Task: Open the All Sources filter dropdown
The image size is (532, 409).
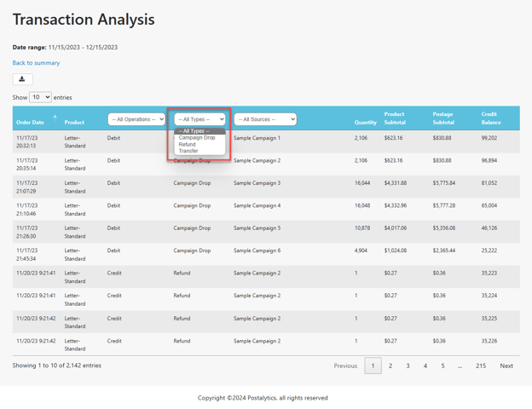Action: [x=265, y=119]
